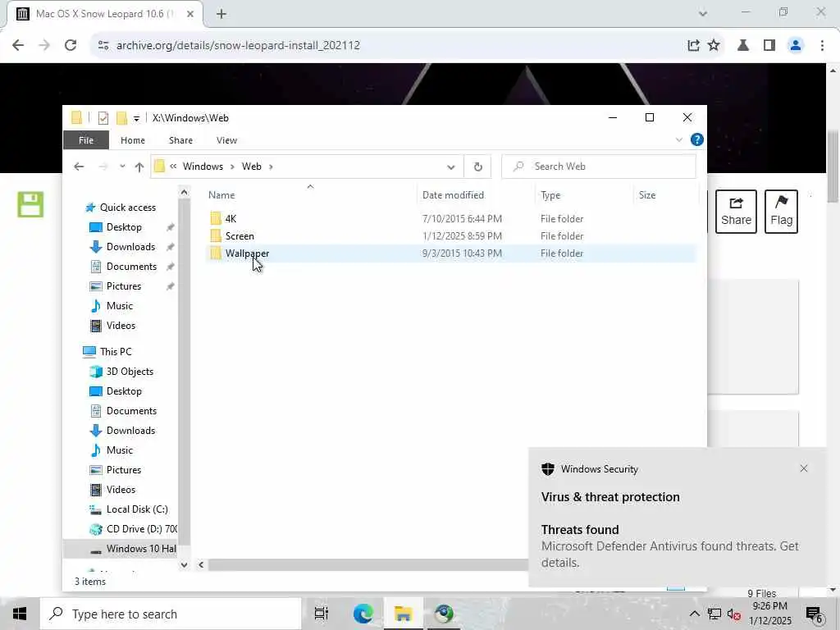Open the recent locations dropdown arrow
This screenshot has width=840, height=630.
click(x=122, y=167)
